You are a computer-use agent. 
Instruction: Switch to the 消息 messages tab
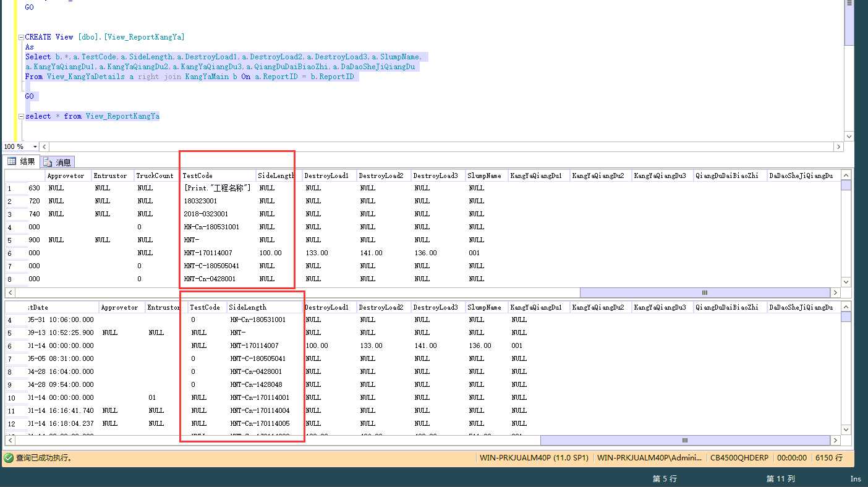pyautogui.click(x=57, y=163)
